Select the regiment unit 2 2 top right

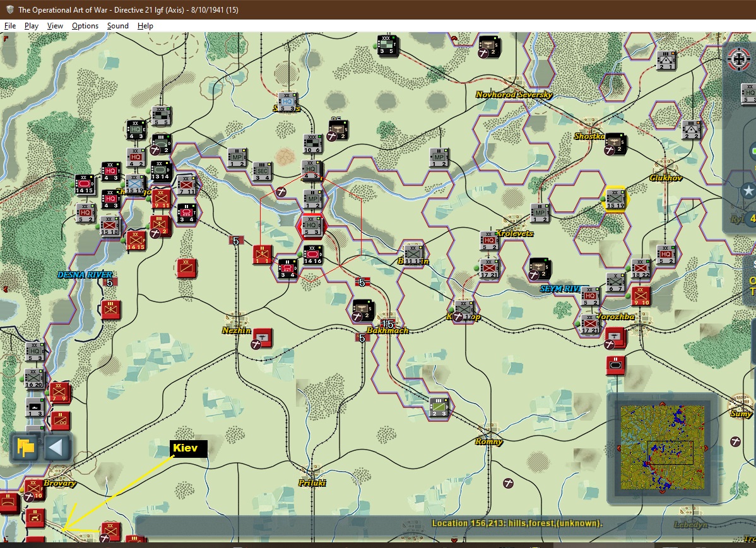click(x=692, y=130)
